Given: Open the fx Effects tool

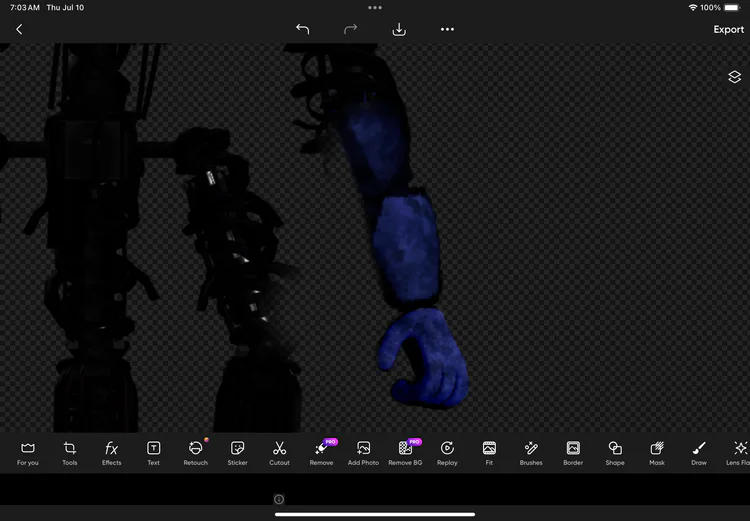Looking at the screenshot, I should pyautogui.click(x=111, y=453).
